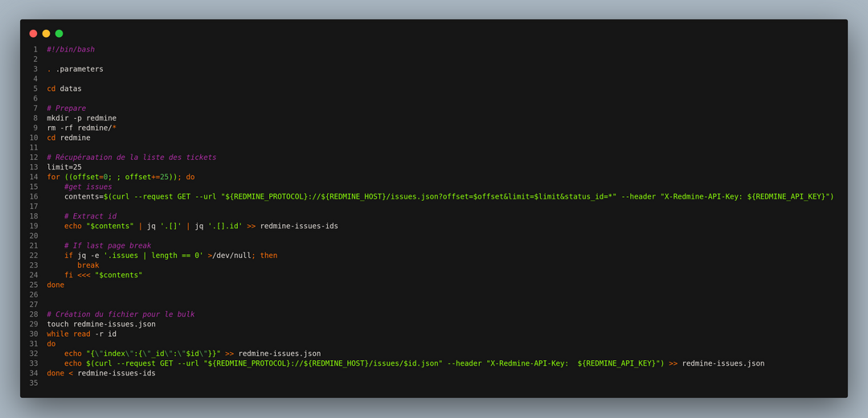Screen dimensions: 868x418
Task: Click the 'mkdir -p redmine' command
Action: tap(81, 118)
